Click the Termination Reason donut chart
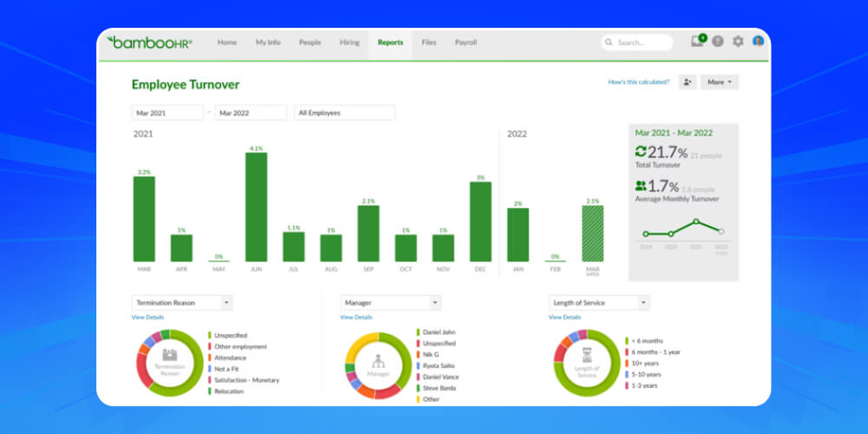The image size is (868, 434). (169, 363)
